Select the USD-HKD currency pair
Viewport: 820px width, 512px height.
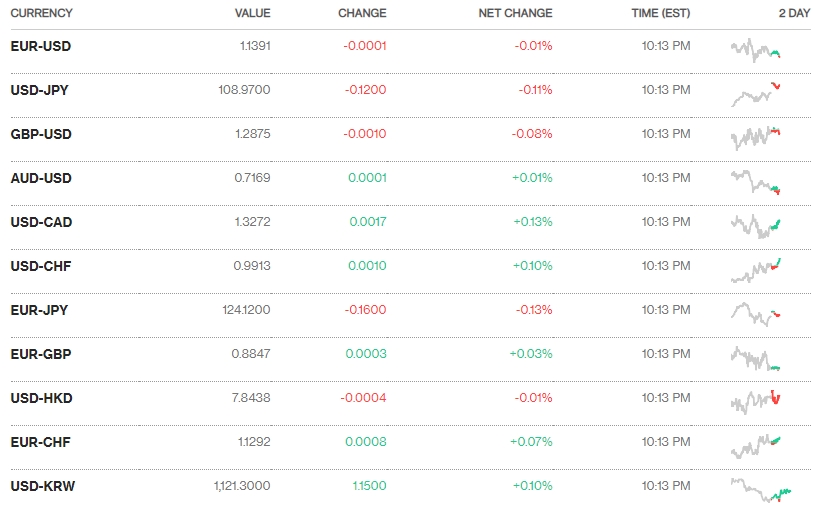click(x=41, y=398)
